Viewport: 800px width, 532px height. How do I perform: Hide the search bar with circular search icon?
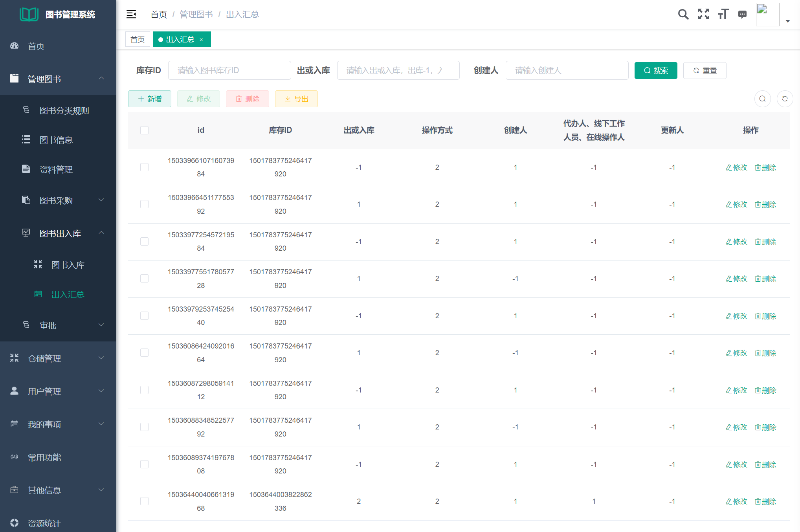[762, 99]
